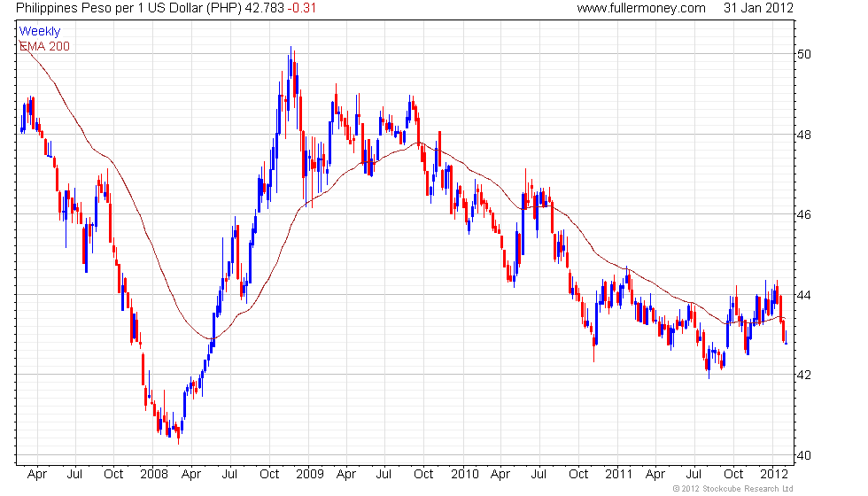Click the chart title 'Philippines Peso per 1 US Dollar (PHP)'
868x496 pixels.
[128, 8]
